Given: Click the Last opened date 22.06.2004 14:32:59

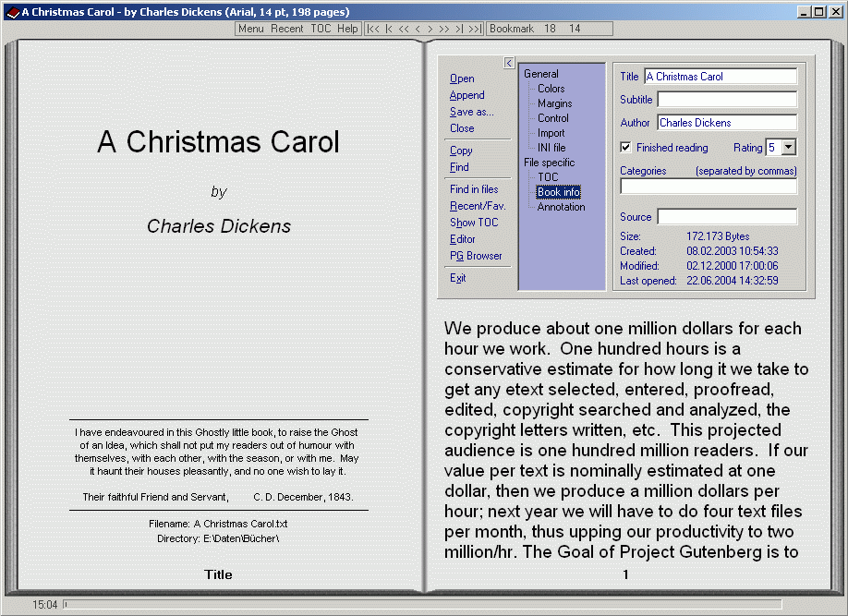Looking at the screenshot, I should coord(733,281).
